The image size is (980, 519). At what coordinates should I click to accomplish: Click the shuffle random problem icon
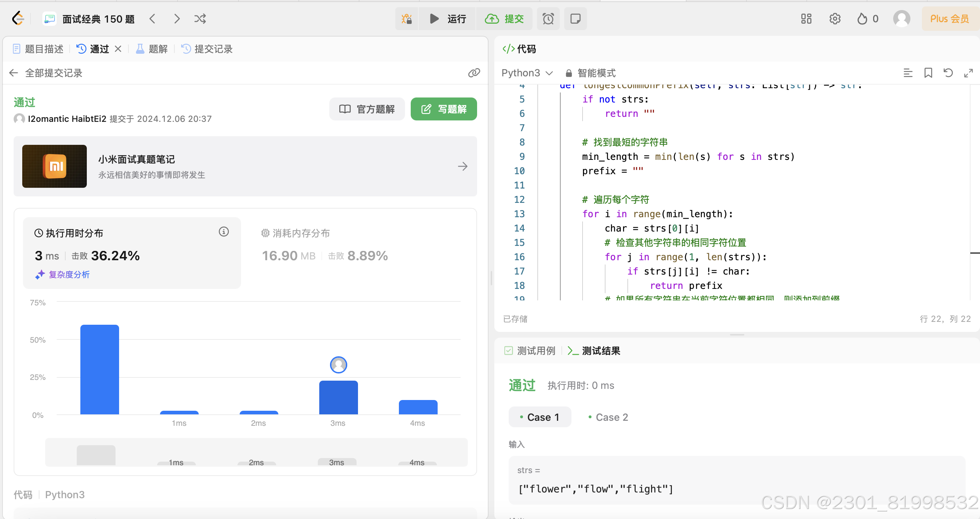click(x=200, y=19)
